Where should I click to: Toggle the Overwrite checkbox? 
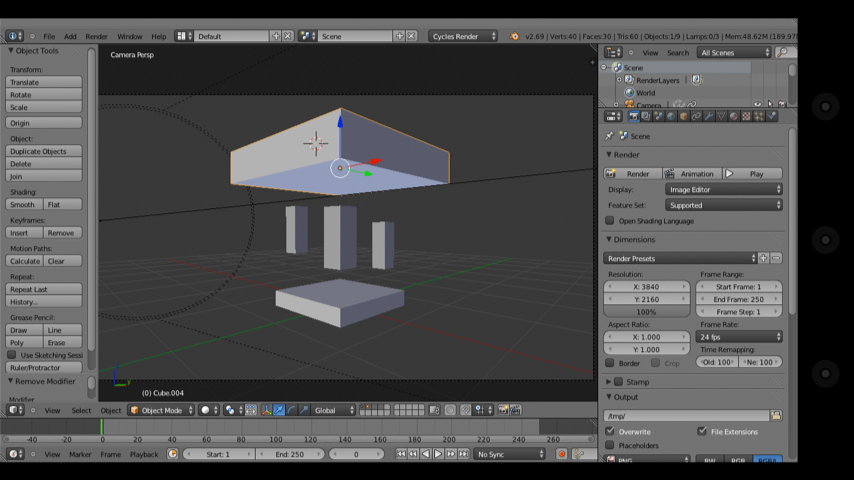(x=610, y=432)
